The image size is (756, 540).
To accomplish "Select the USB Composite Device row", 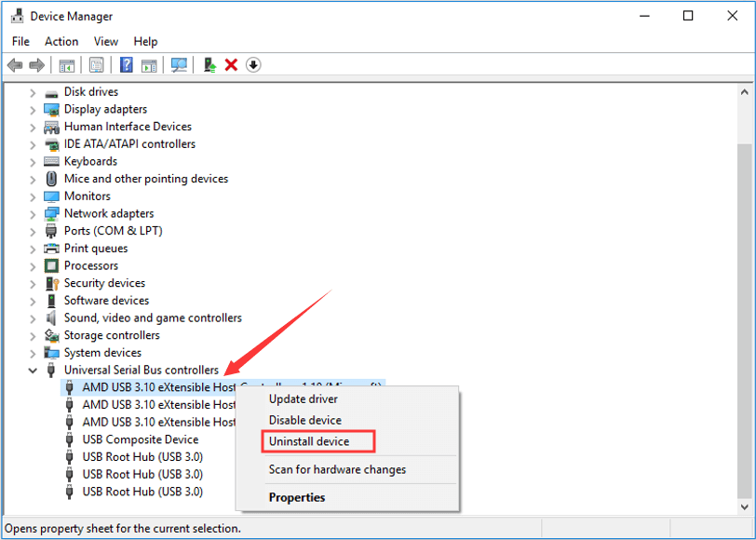I will tap(140, 439).
